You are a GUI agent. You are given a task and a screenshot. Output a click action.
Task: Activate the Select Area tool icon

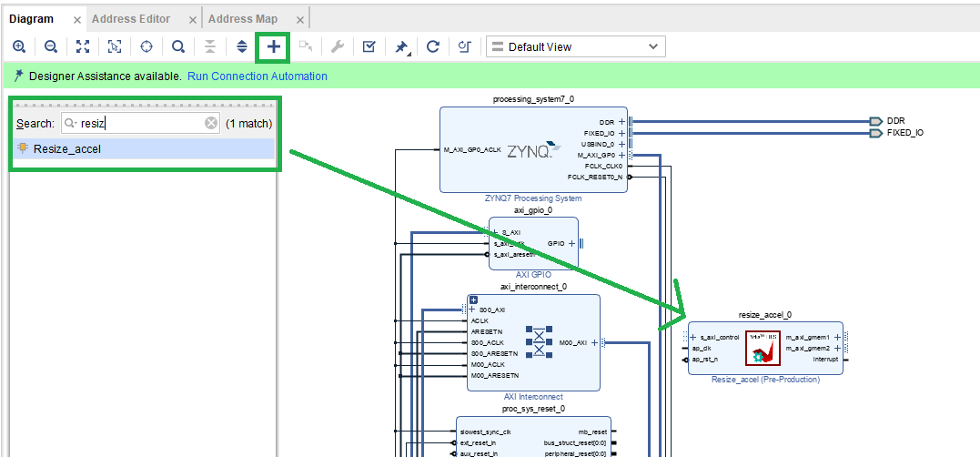tap(115, 46)
